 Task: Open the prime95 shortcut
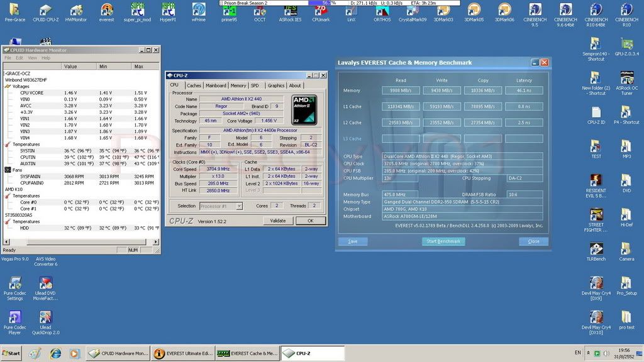pyautogui.click(x=229, y=14)
